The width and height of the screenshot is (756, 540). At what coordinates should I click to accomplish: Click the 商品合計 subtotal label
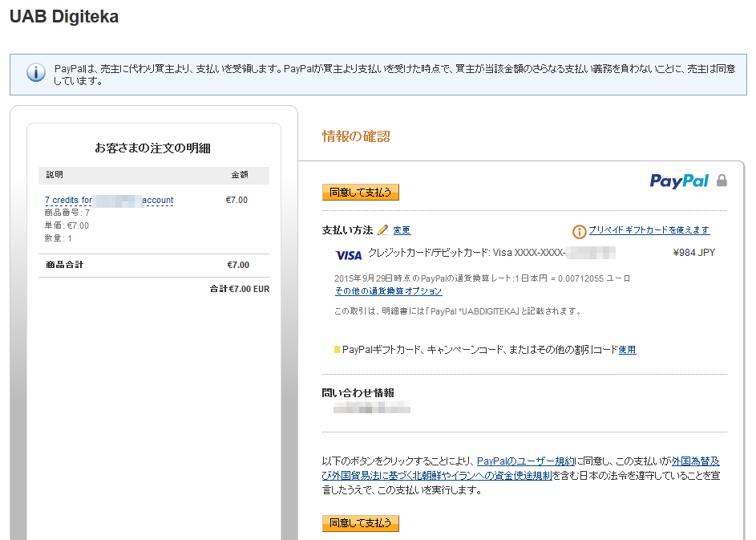[x=65, y=265]
